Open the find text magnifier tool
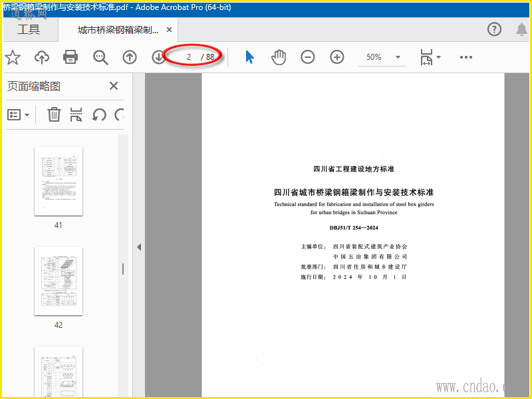 click(x=100, y=57)
